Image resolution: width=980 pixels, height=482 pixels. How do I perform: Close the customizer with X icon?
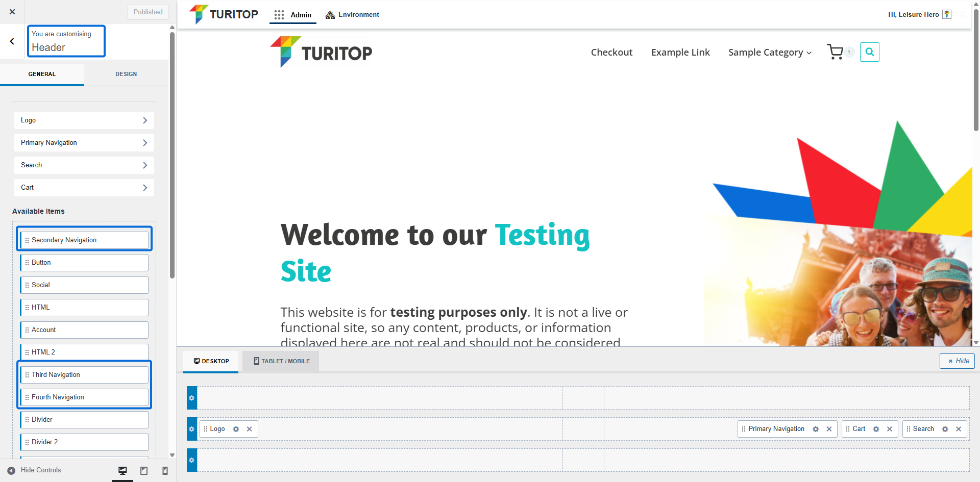12,12
